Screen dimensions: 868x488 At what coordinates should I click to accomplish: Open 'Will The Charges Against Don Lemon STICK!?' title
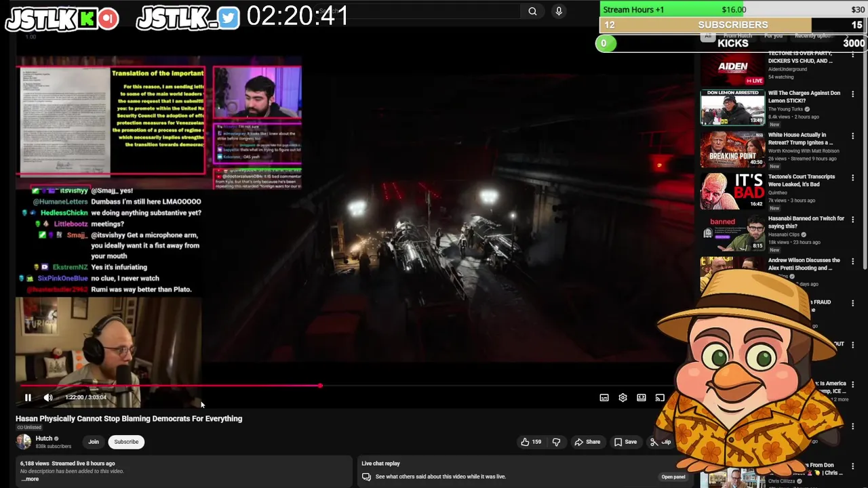(x=804, y=97)
